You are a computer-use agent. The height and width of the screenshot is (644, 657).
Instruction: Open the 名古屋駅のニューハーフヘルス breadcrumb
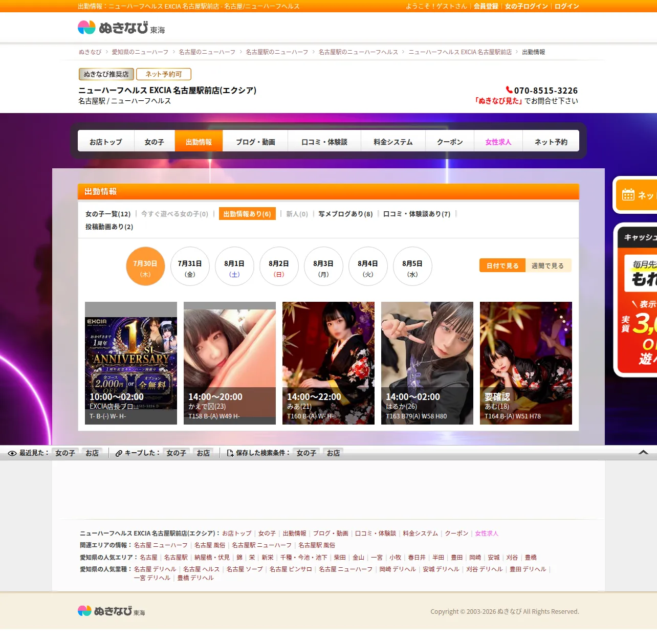358,52
